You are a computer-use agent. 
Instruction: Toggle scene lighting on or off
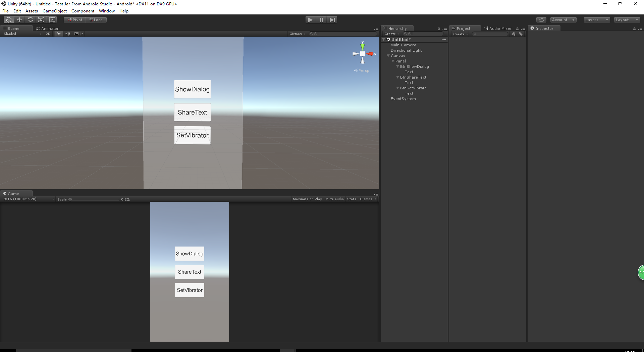(x=59, y=34)
